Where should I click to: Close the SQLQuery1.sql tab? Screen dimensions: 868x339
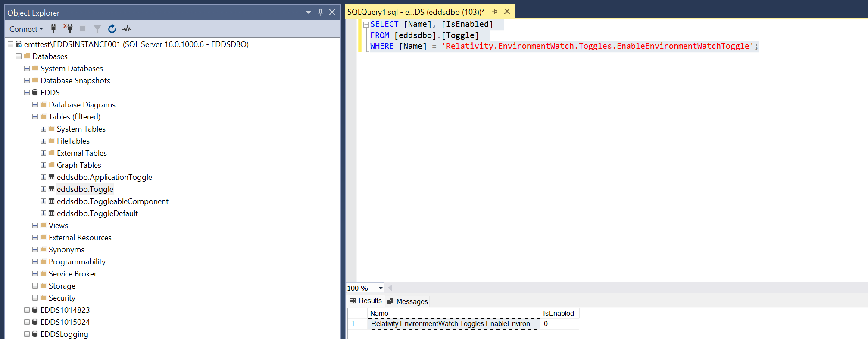(x=507, y=12)
